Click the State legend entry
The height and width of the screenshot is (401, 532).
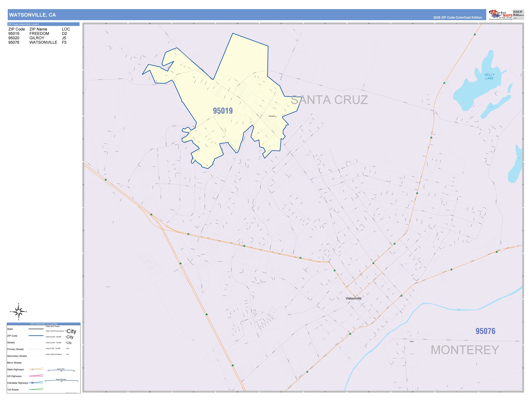[x=10, y=329]
